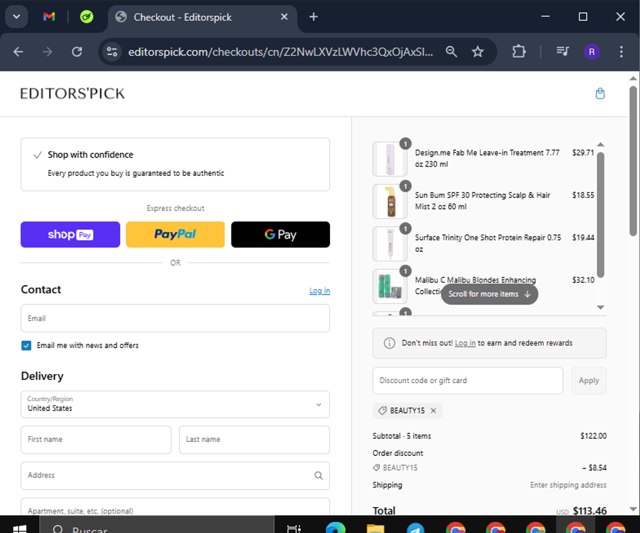Open Telegram from the taskbar
The image size is (640, 533).
(x=416, y=528)
